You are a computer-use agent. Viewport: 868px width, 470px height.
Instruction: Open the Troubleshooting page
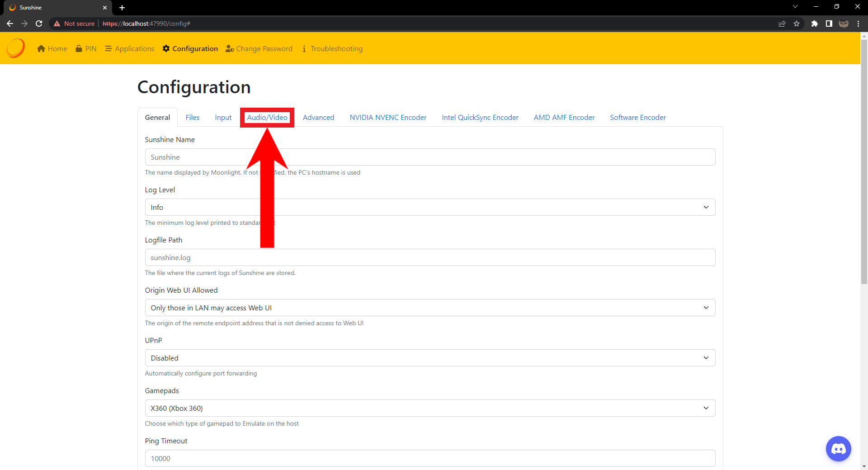coord(332,48)
